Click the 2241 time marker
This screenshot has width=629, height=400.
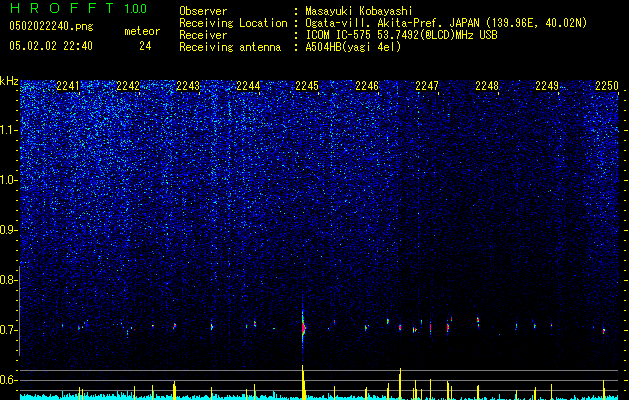68,85
